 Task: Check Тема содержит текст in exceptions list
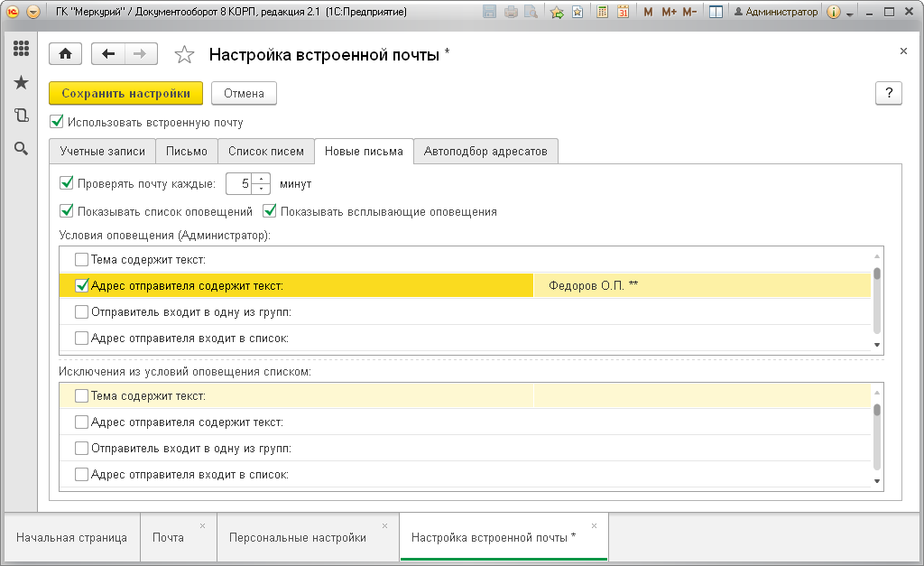pos(81,395)
